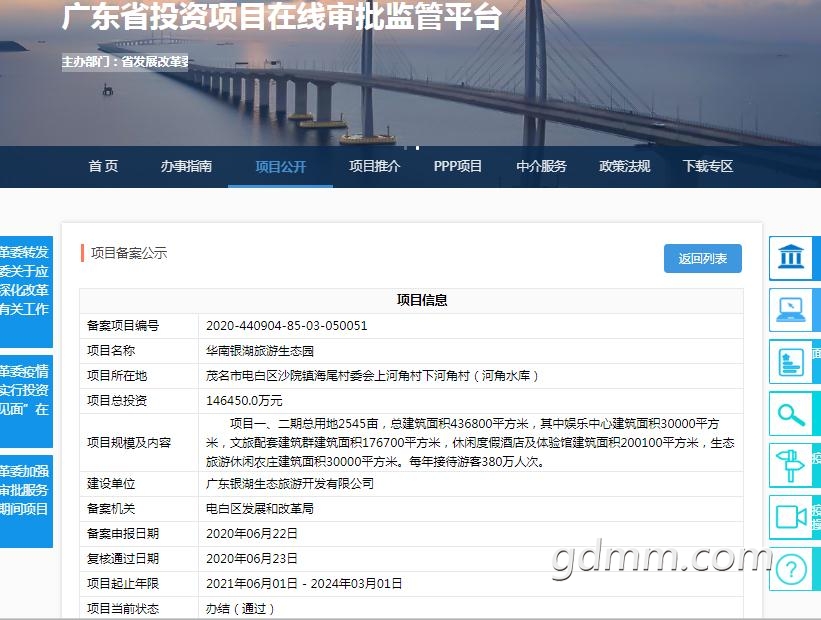
Task: Open the question mark help icon
Action: 791,569
